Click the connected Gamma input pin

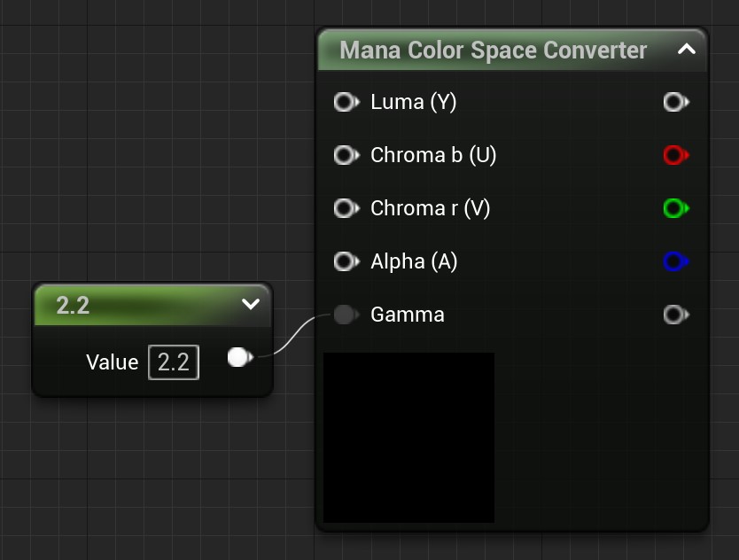344,315
